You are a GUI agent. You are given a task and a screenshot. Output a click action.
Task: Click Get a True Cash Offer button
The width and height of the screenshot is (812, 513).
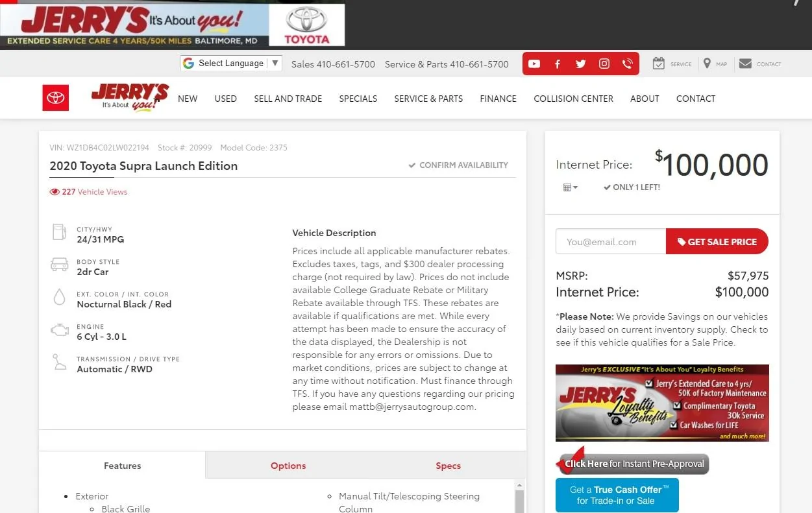(617, 495)
